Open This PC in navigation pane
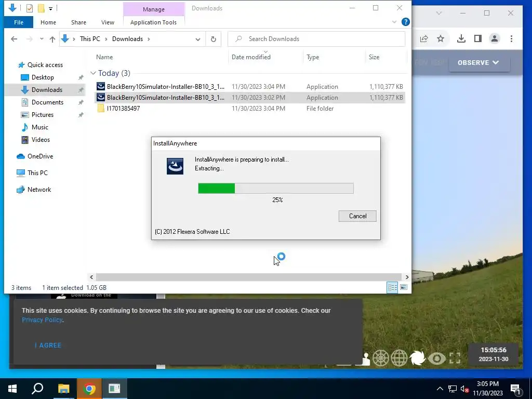The image size is (532, 399). pyautogui.click(x=37, y=173)
